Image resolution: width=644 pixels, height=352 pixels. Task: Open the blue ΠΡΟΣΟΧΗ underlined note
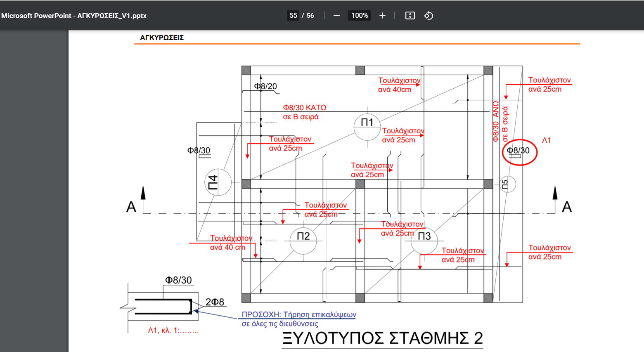coord(298,315)
